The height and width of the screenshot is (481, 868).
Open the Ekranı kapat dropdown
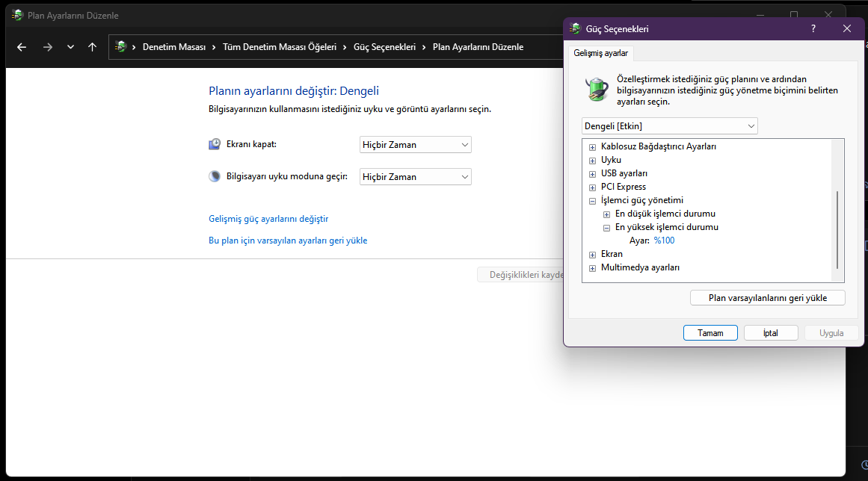415,145
